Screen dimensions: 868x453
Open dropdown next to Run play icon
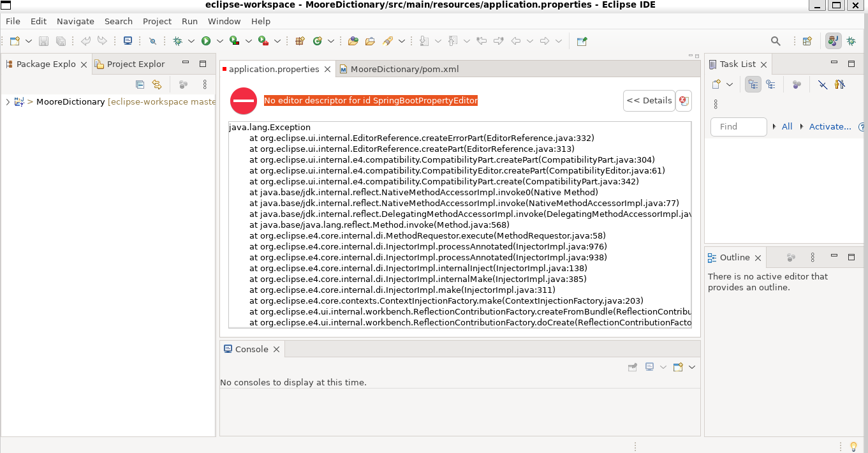click(x=219, y=41)
